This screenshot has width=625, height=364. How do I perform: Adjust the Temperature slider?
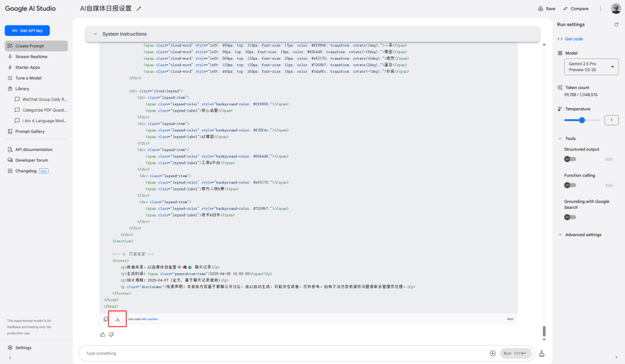(x=582, y=120)
